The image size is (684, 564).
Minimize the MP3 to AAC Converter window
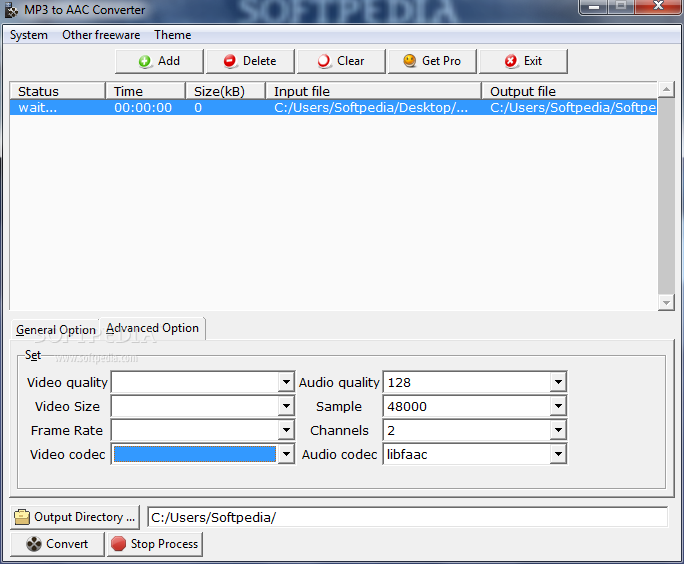[x=594, y=7]
